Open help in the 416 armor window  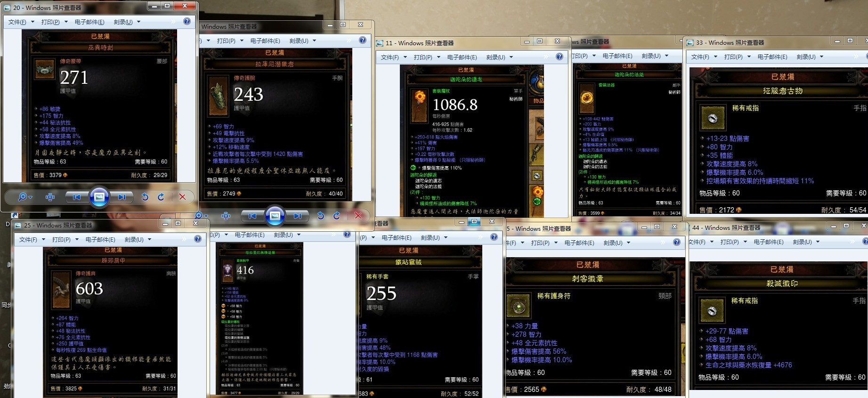(347, 234)
